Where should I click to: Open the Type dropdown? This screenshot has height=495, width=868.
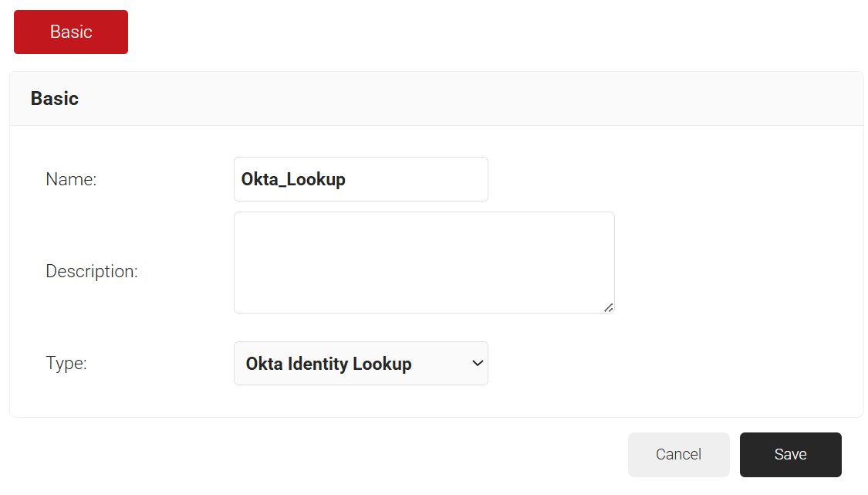coord(360,363)
